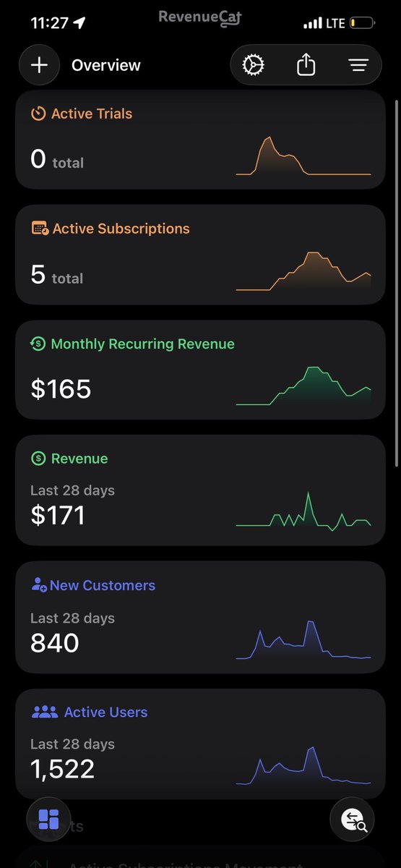The width and height of the screenshot is (401, 868).
Task: Tap the 840 new customers value
Action: [55, 642]
